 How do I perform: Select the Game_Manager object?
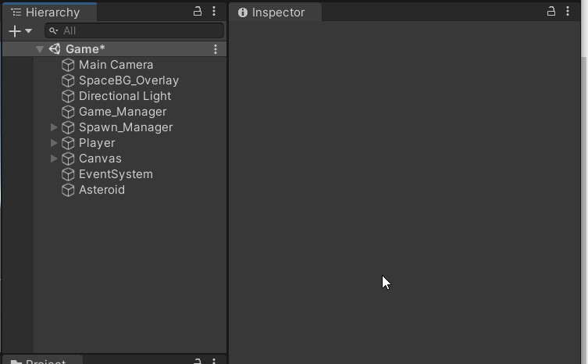pos(122,112)
